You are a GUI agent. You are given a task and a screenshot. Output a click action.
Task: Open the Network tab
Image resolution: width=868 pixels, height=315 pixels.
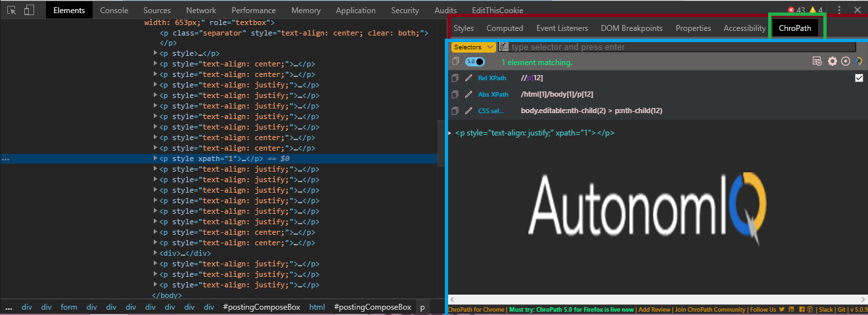[201, 10]
